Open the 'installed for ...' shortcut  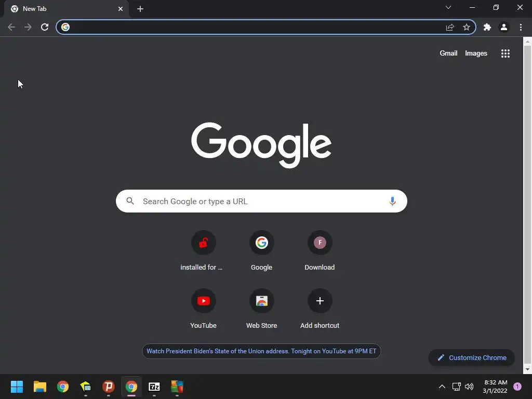coord(203,251)
